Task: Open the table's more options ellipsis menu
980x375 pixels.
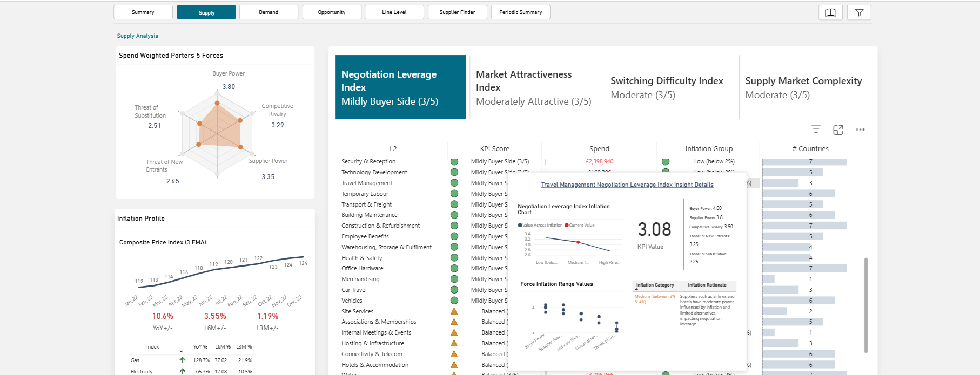Action: click(860, 129)
